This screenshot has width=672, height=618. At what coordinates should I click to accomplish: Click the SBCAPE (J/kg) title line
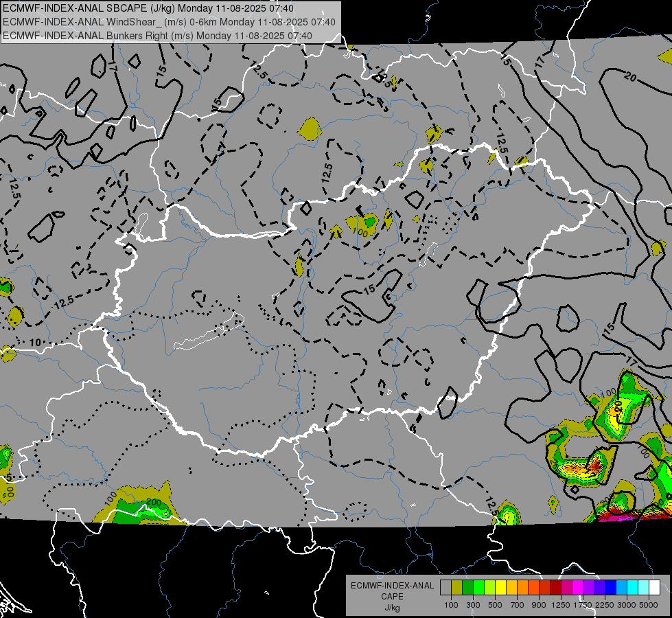click(148, 8)
